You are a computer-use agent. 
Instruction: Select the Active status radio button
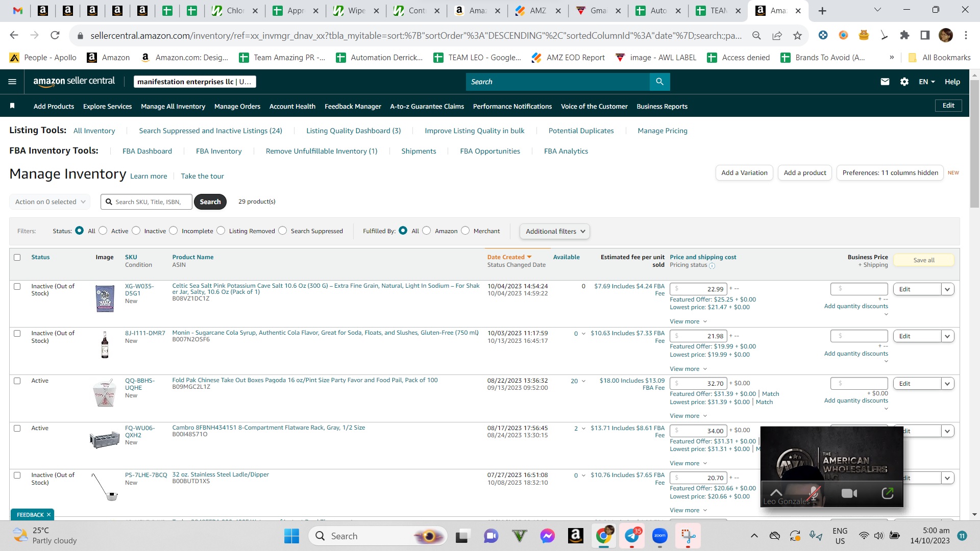[x=103, y=231]
